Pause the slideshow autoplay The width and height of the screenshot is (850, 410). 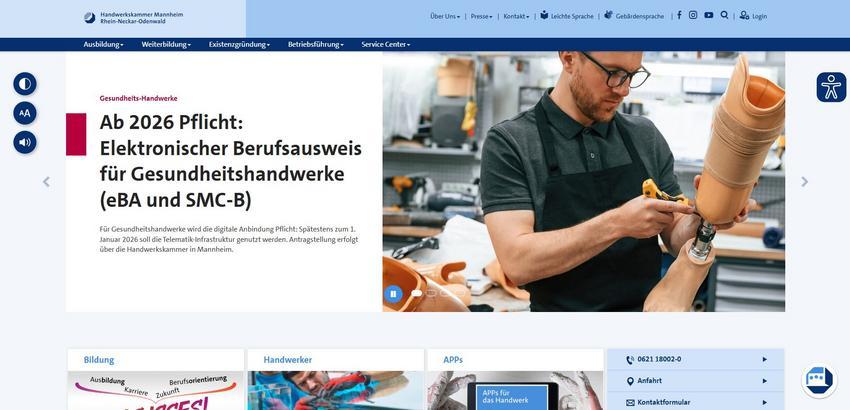click(393, 294)
